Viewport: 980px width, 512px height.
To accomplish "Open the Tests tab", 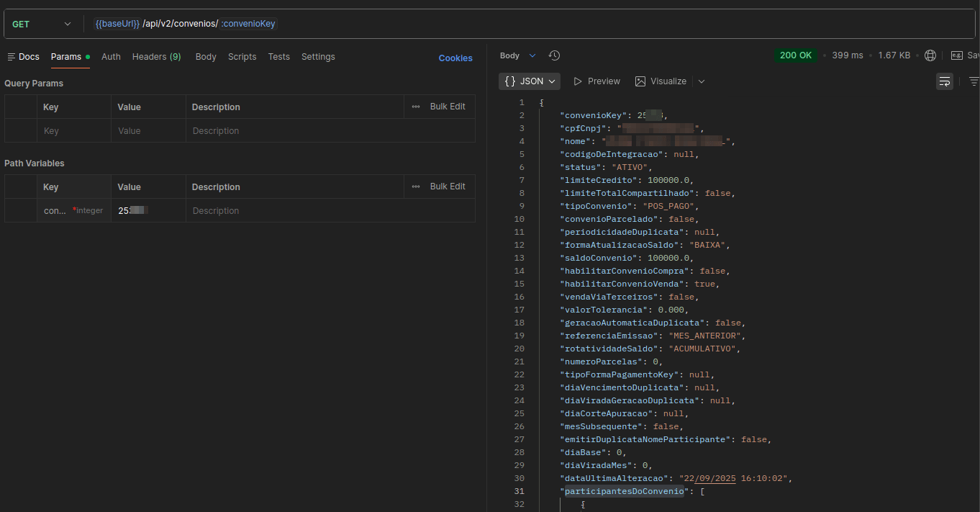I will [x=278, y=57].
